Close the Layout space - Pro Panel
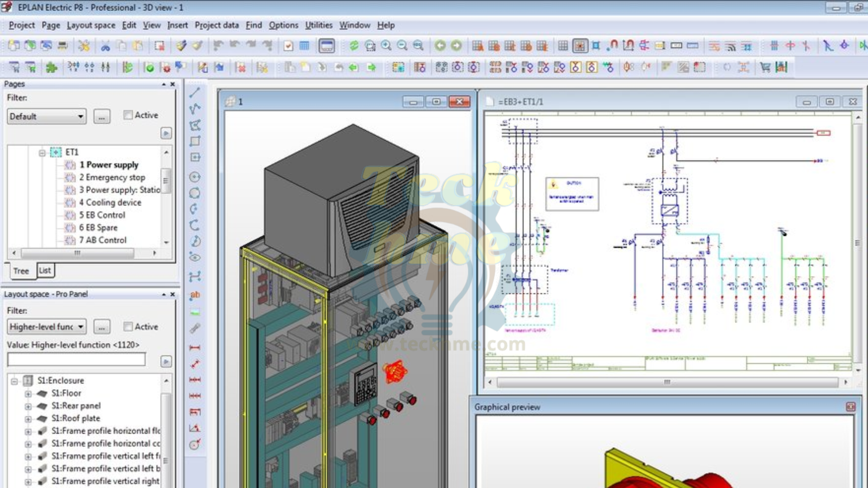Screen dimensions: 868x488 pos(173,294)
